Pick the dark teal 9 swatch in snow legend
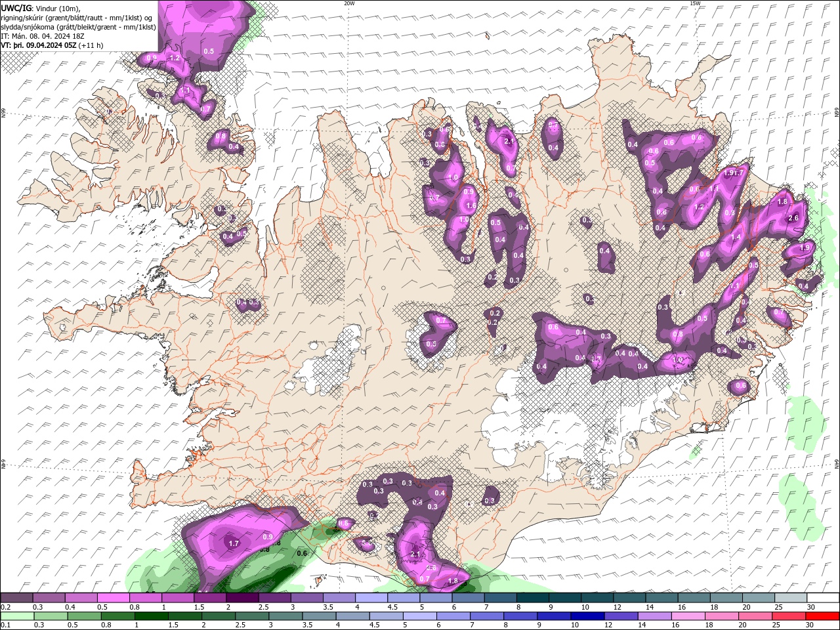Screen dimensions: 840x630 click(x=564, y=598)
